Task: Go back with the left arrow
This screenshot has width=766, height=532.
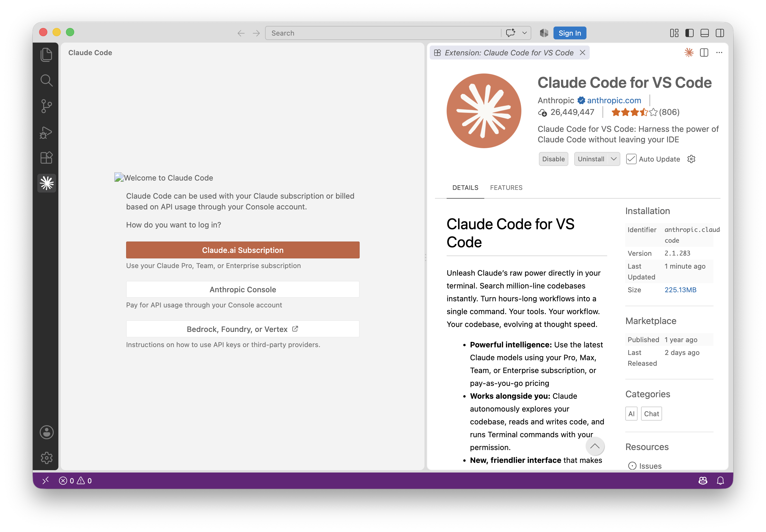Action: (x=241, y=33)
